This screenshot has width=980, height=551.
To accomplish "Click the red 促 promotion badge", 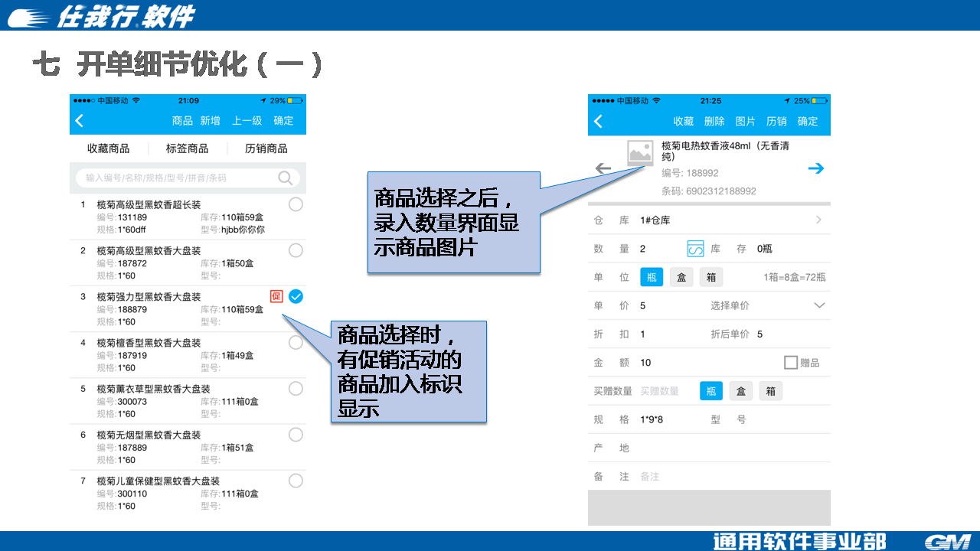I will click(x=276, y=296).
